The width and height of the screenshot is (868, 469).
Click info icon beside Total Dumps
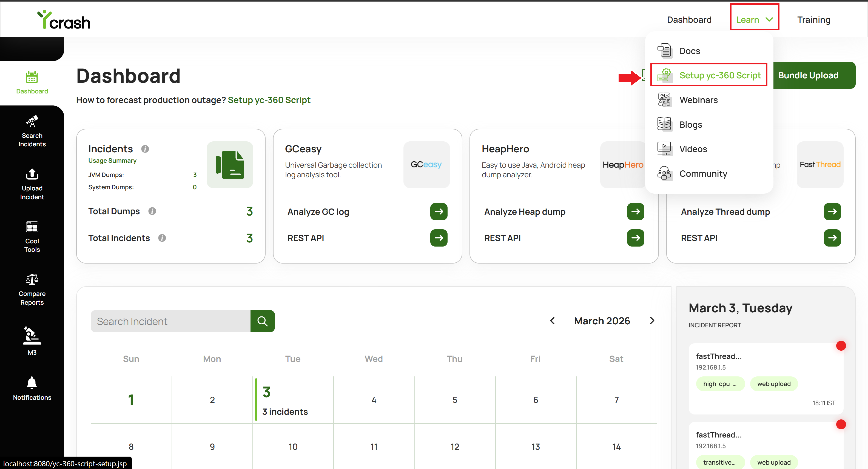tap(152, 211)
